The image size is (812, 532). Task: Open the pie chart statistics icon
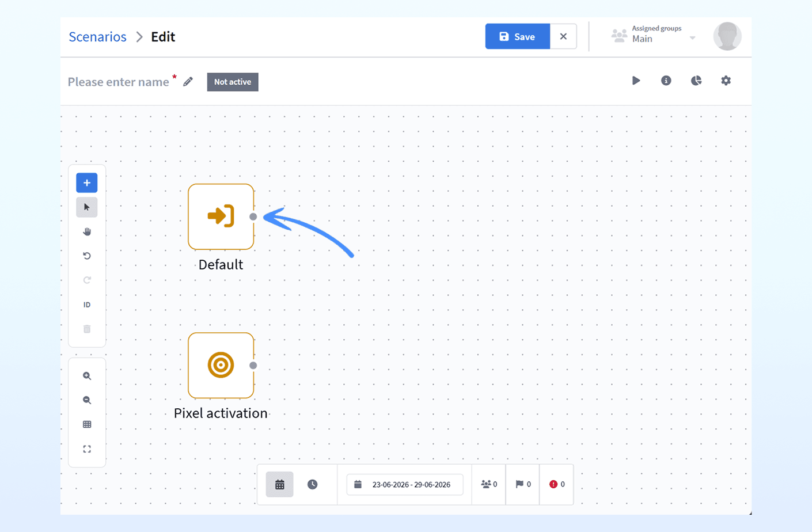click(696, 81)
